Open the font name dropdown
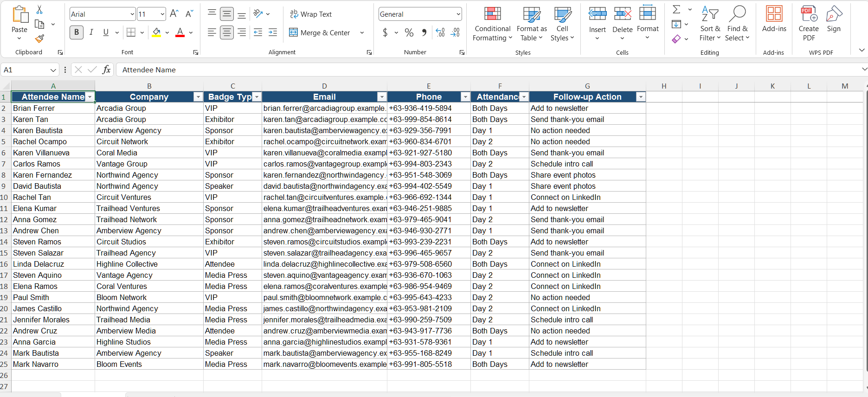Screen dimensions: 868x397 132,14
